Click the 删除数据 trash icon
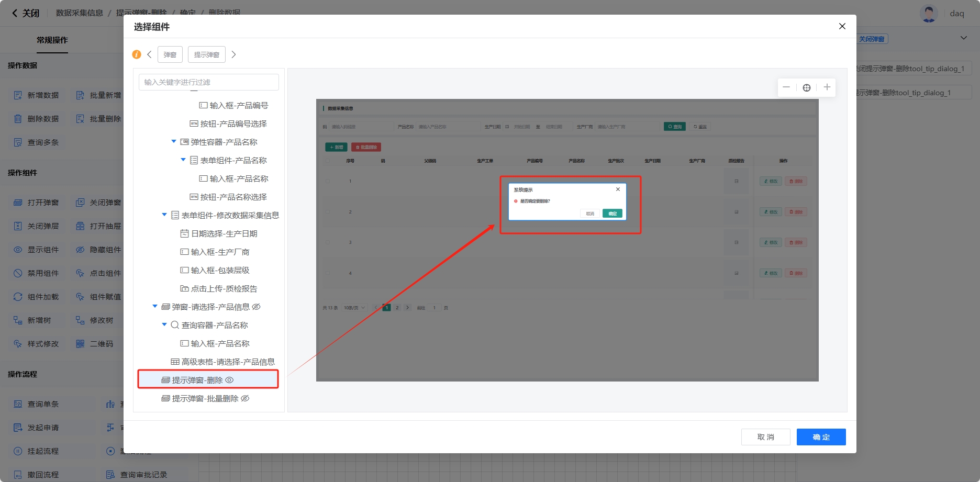This screenshot has height=482, width=980. click(x=18, y=119)
